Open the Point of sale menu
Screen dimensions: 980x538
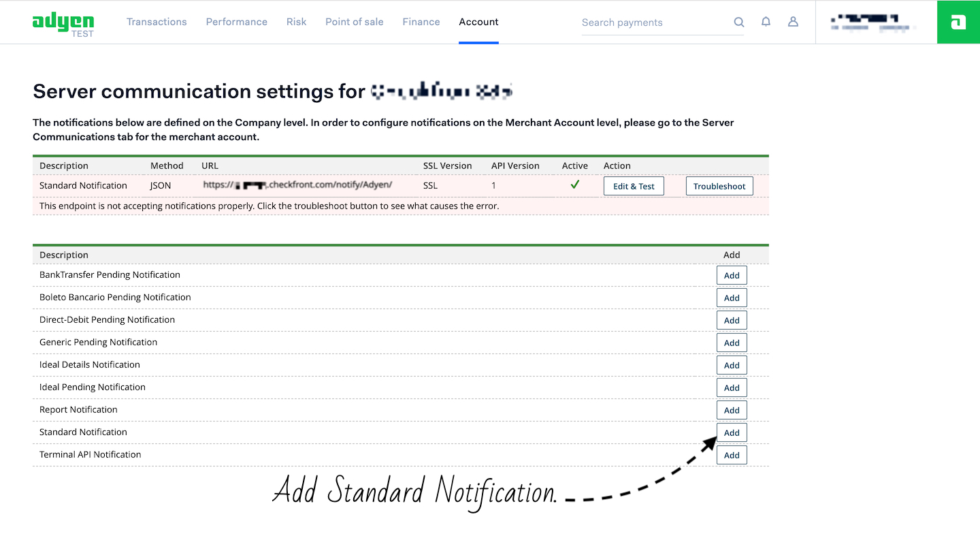355,22
